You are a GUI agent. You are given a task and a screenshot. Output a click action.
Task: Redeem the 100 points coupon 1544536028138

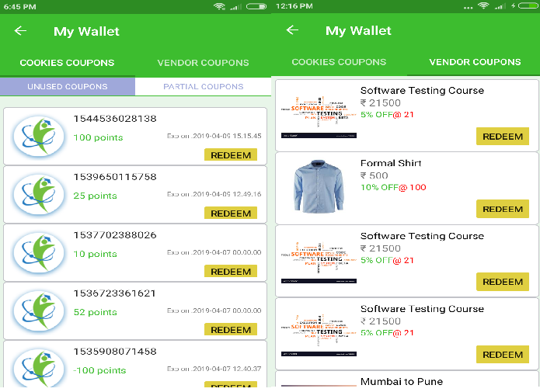[x=231, y=155]
